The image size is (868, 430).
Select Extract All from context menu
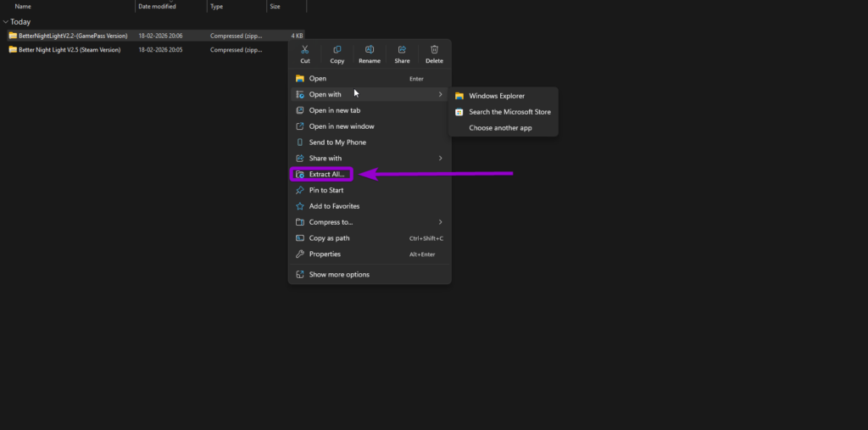click(x=326, y=175)
